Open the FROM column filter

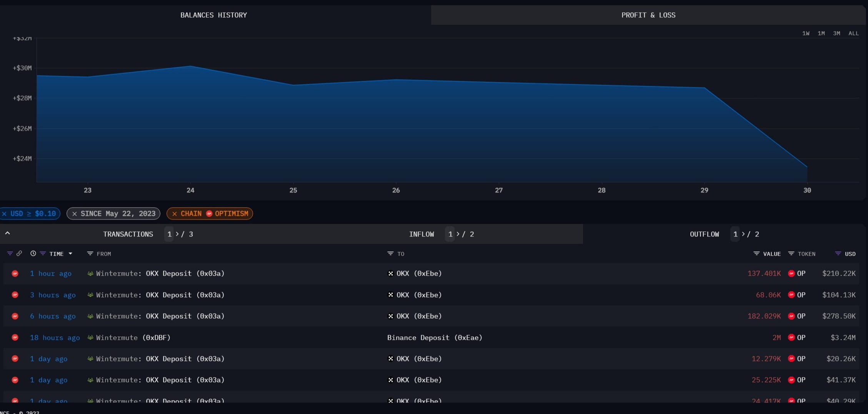[x=90, y=254]
